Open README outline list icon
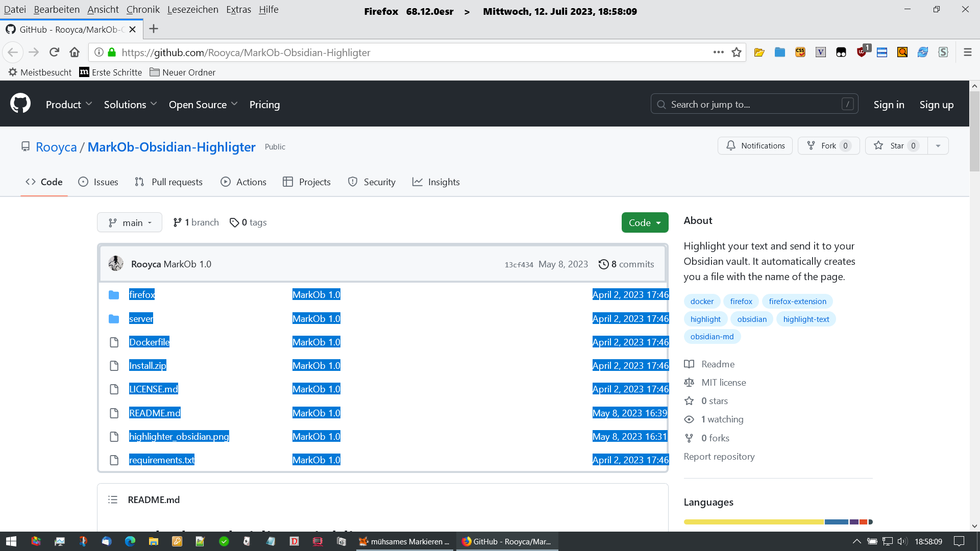This screenshot has width=980, height=551. [113, 500]
